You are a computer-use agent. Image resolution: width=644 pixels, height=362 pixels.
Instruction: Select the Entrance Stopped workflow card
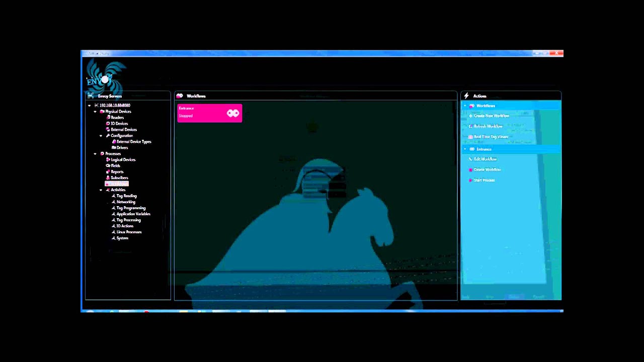click(x=210, y=113)
